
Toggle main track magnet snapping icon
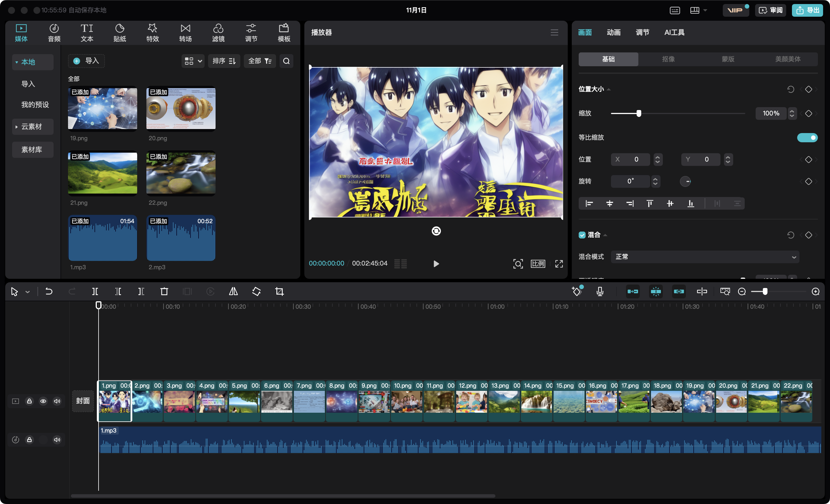[x=633, y=291]
